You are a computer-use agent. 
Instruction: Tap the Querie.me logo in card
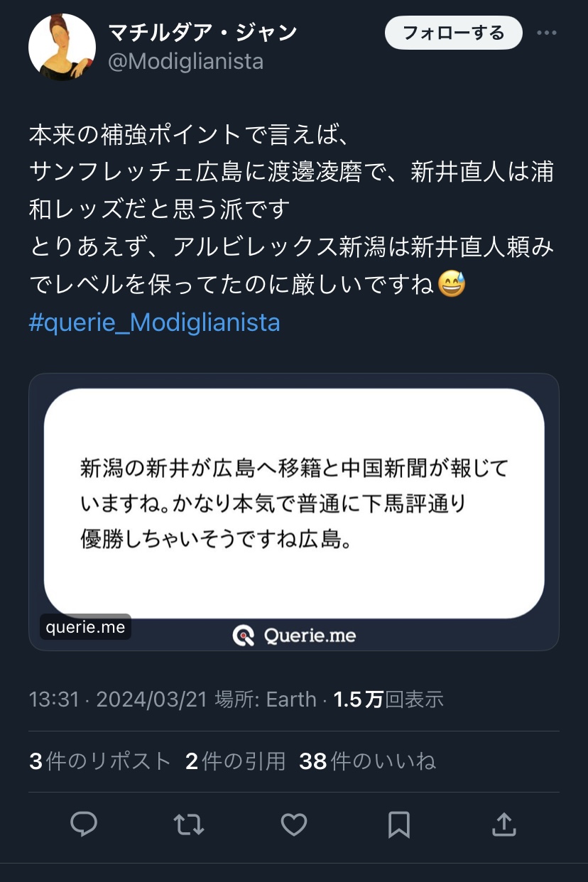point(294,635)
